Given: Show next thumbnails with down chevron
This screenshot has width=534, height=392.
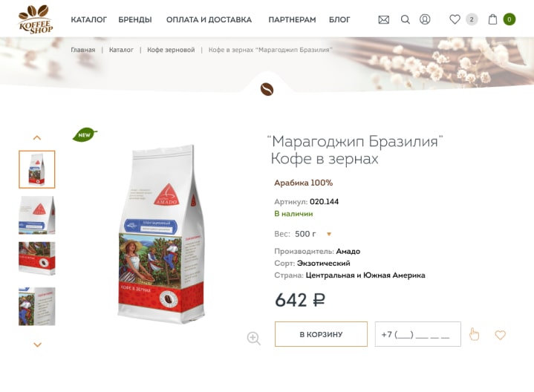Looking at the screenshot, I should (x=37, y=344).
